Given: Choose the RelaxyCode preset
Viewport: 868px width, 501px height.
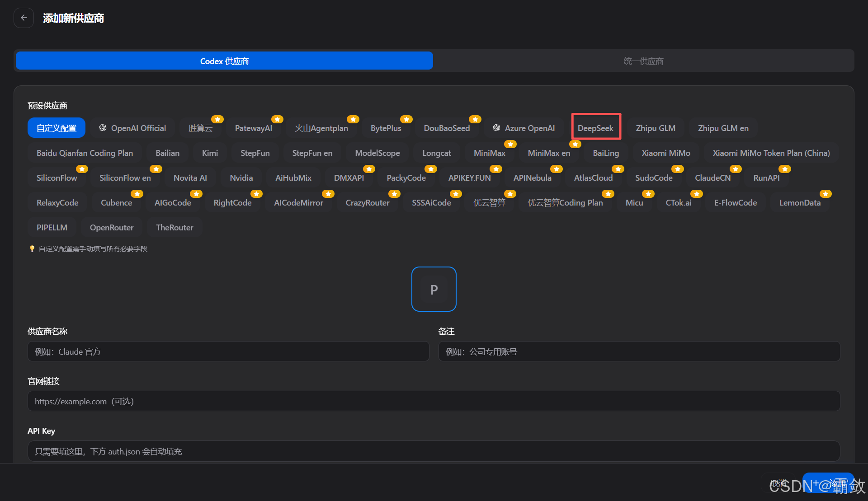Looking at the screenshot, I should coord(57,202).
